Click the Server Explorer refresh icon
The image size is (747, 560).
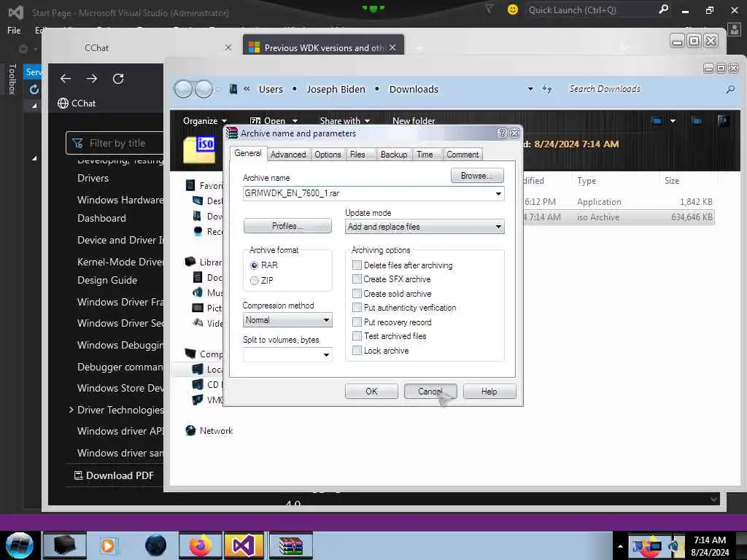point(34,90)
